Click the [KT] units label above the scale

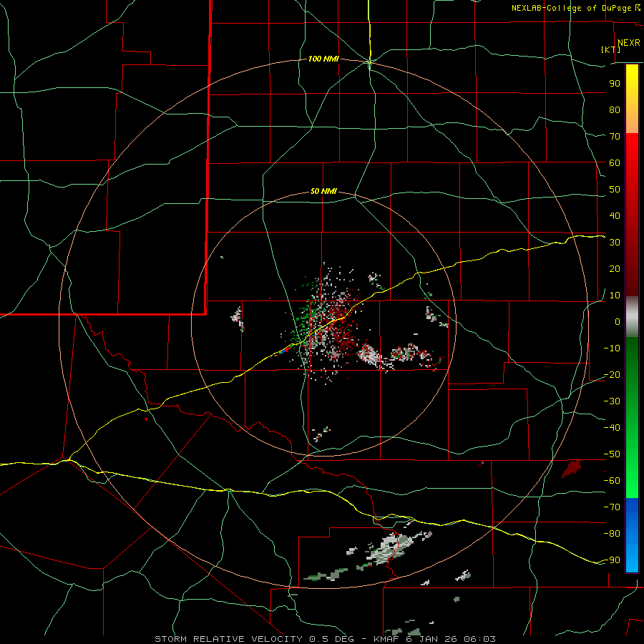pyautogui.click(x=610, y=49)
